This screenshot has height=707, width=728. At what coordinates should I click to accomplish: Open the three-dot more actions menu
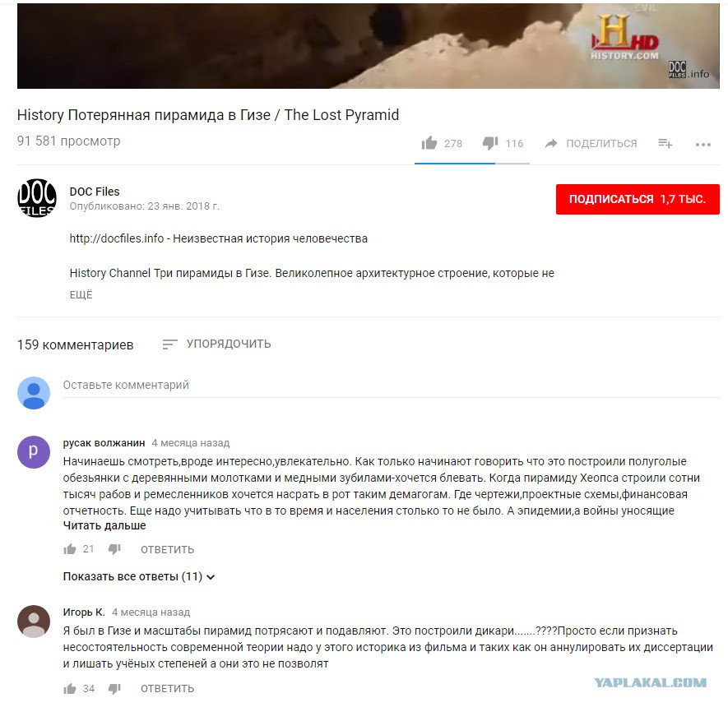pyautogui.click(x=703, y=145)
